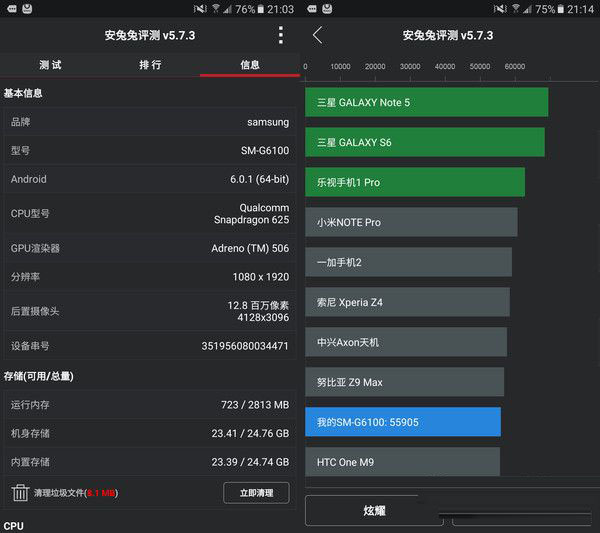Tap the CPU section header at bottom
The image size is (600, 533).
13,526
